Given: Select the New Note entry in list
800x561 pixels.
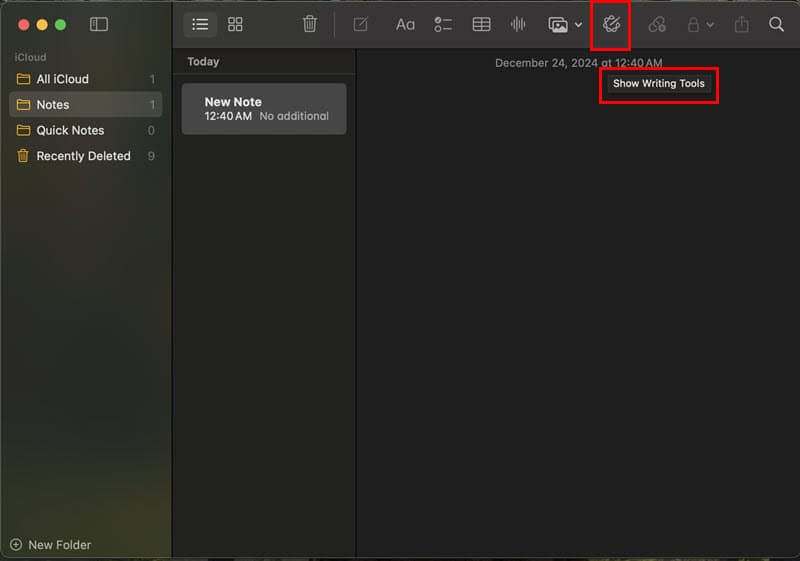Looking at the screenshot, I should tap(264, 109).
